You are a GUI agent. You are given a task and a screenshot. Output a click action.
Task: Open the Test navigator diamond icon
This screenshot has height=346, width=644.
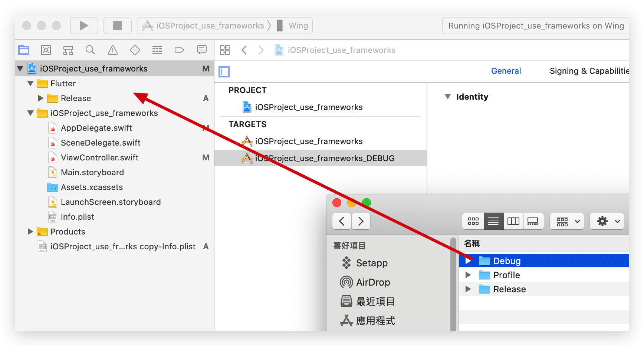(x=135, y=50)
